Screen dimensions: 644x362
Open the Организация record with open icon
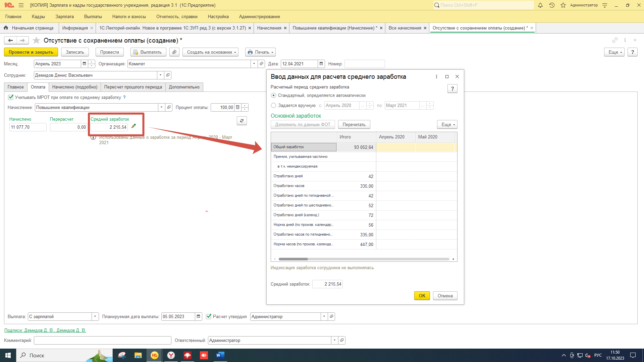tap(262, 64)
